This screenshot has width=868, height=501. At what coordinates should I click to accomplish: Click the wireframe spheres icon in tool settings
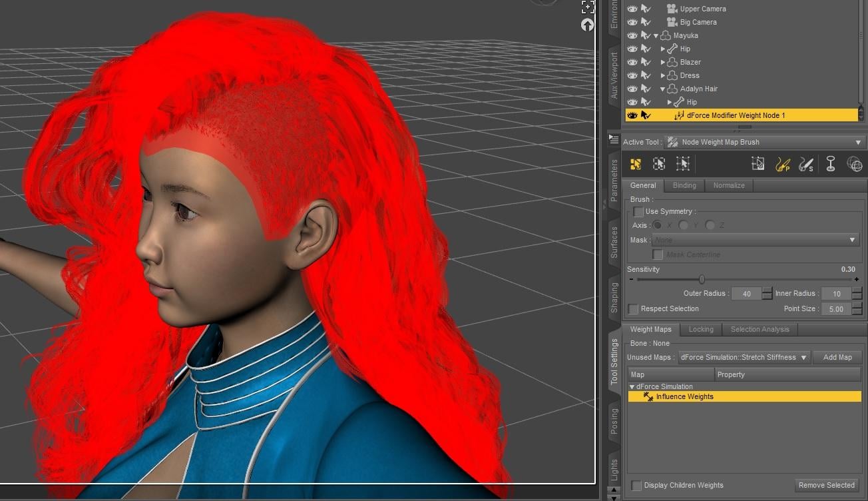[x=854, y=164]
